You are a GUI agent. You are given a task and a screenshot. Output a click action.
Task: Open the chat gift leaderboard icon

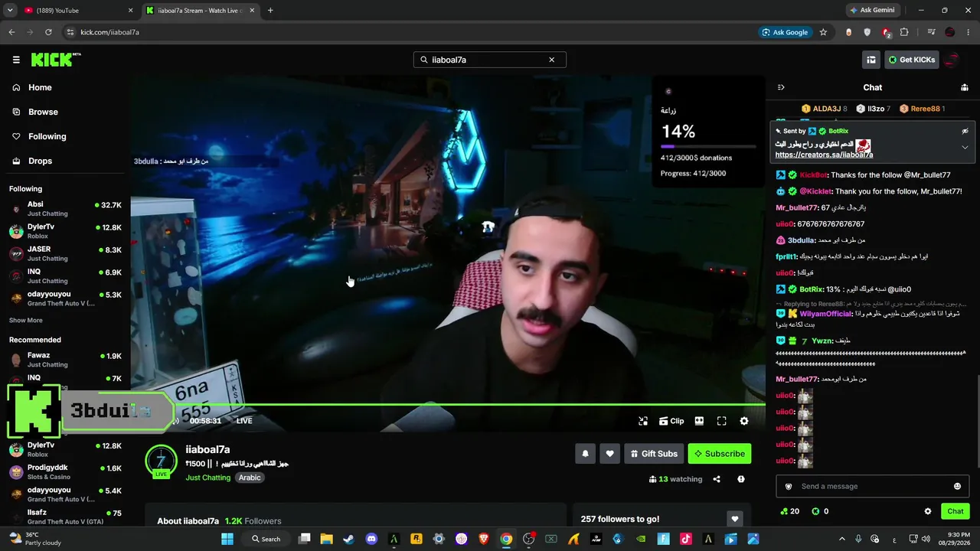click(965, 87)
